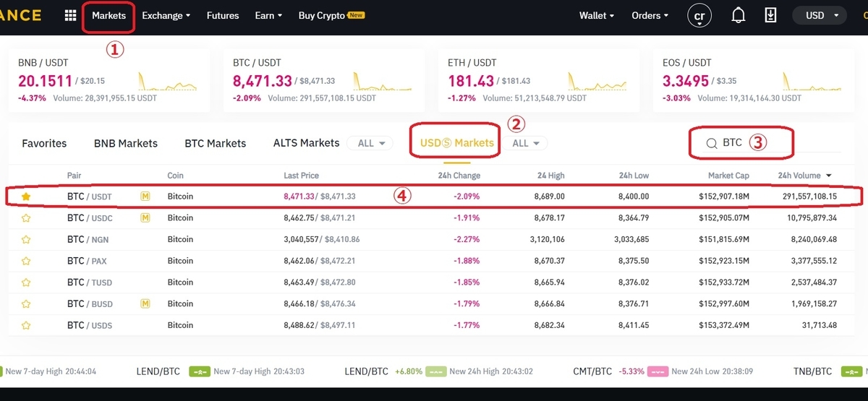868x401 pixels.
Task: Favorite the BTC/TUSD pair star
Action: pos(26,283)
